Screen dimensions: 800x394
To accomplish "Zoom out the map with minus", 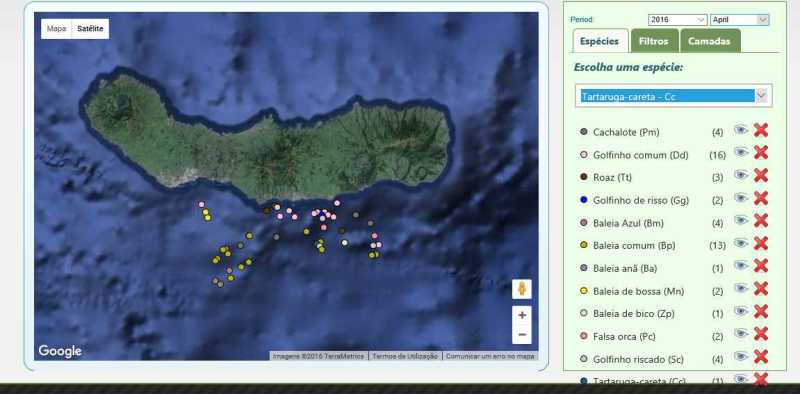I will point(521,335).
